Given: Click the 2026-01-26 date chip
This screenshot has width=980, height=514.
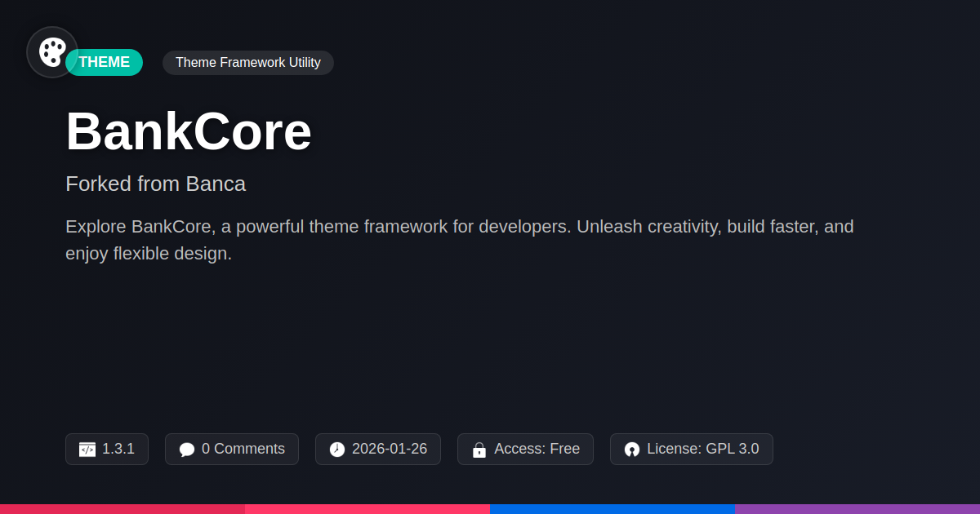Looking at the screenshot, I should click(378, 450).
